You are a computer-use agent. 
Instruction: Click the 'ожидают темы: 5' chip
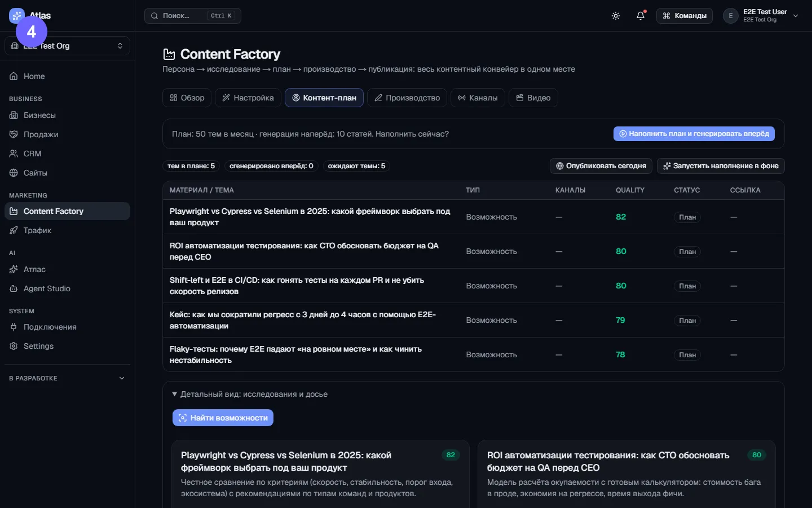pyautogui.click(x=357, y=166)
